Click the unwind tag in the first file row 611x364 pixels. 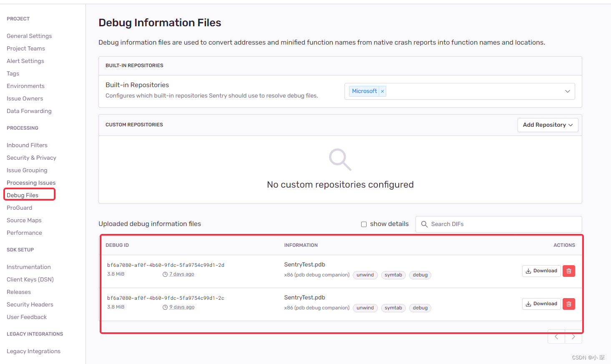coord(365,275)
